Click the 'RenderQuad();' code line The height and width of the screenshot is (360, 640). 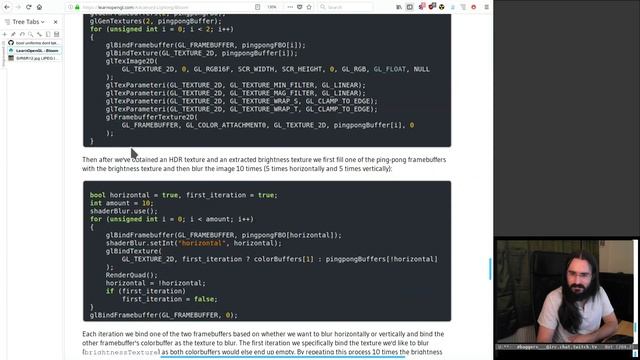(131, 275)
